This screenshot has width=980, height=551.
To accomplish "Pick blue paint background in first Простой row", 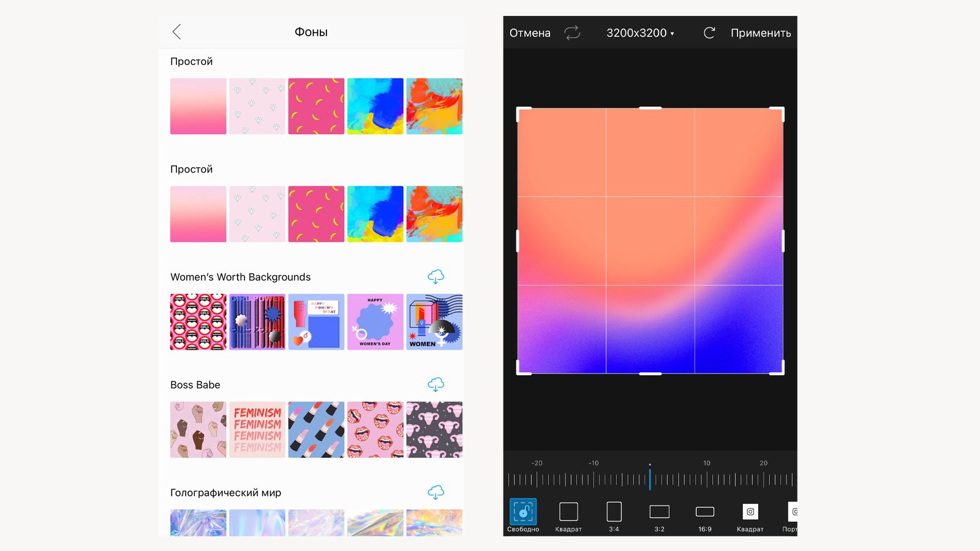I will pyautogui.click(x=375, y=106).
